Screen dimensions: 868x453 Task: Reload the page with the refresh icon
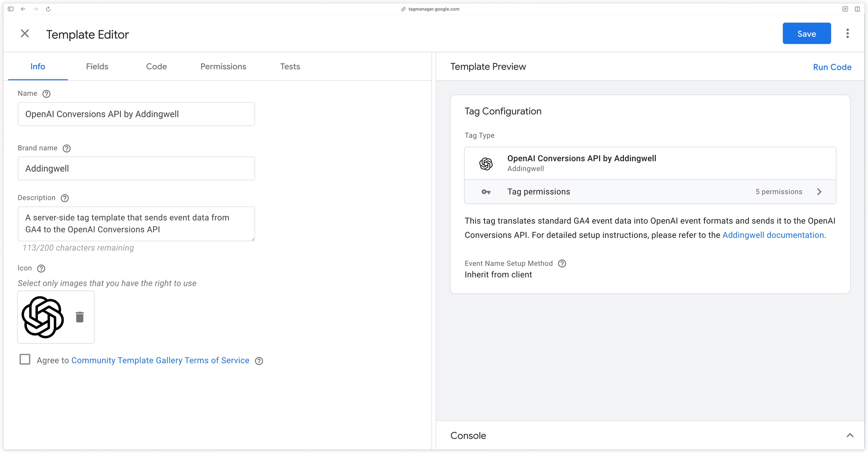(x=48, y=9)
